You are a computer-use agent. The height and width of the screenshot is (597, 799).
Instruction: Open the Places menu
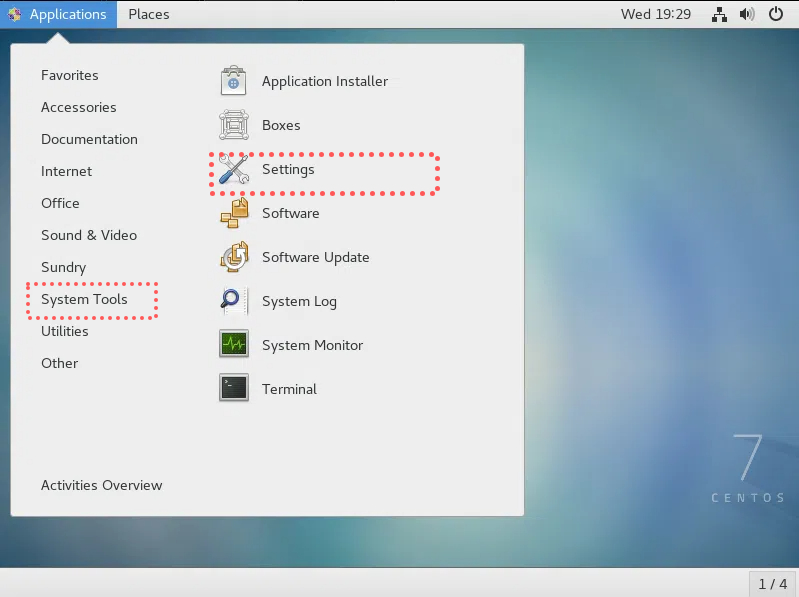point(149,14)
